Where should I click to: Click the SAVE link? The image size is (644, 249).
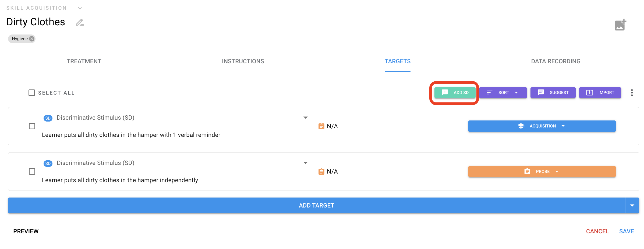(627, 231)
